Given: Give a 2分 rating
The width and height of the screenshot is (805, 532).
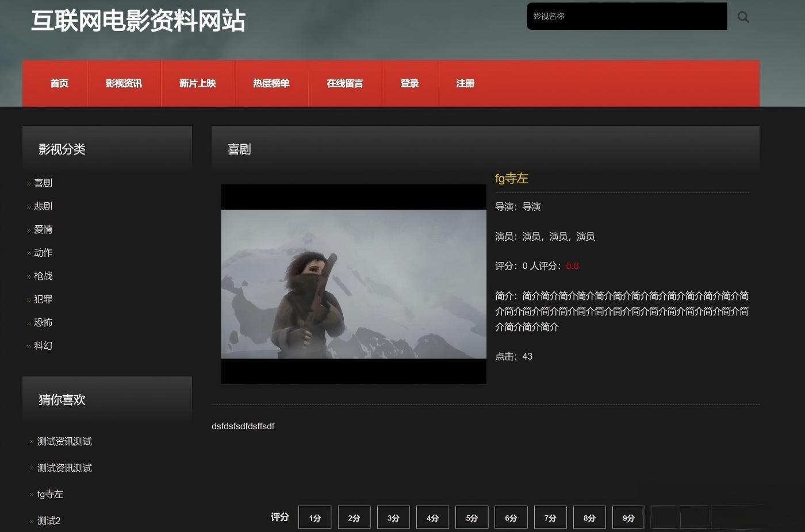Looking at the screenshot, I should coord(354,518).
